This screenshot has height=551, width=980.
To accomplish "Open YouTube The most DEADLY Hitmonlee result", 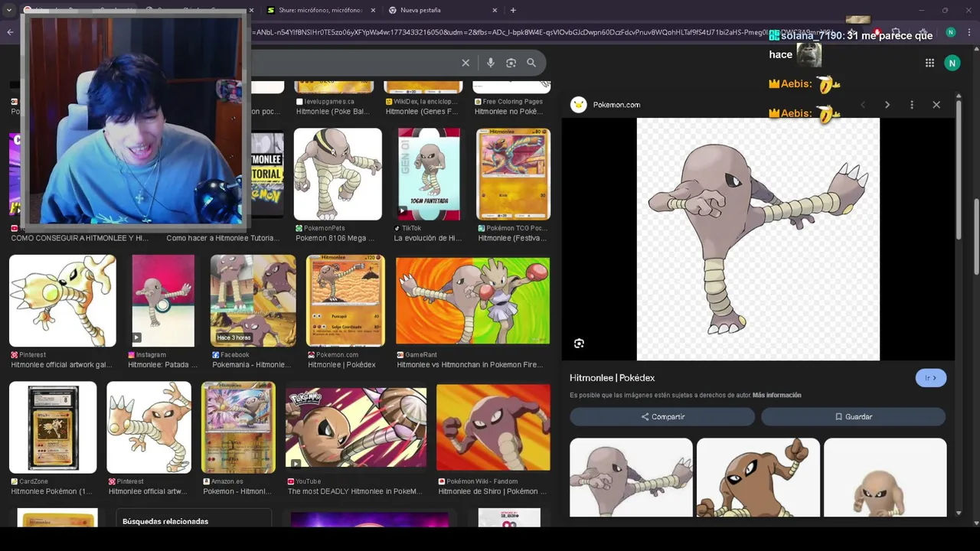I will click(x=356, y=427).
